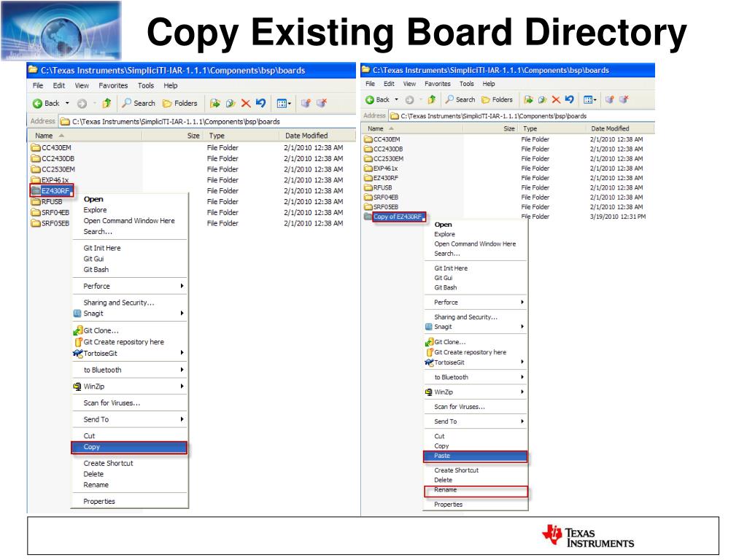Open Views dropdown in right window toolbar
The height and width of the screenshot is (560, 747).
(589, 99)
